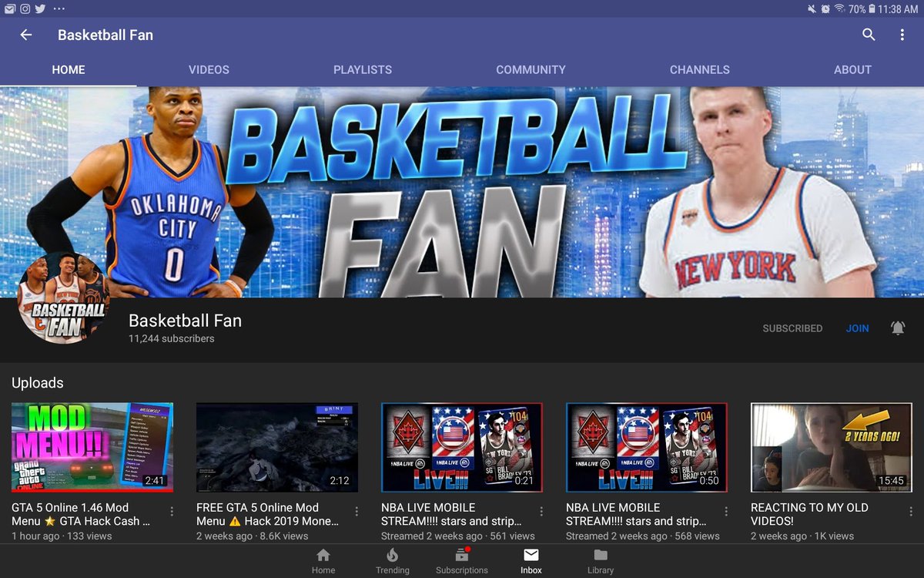Switch to the COMMUNITY tab

531,69
